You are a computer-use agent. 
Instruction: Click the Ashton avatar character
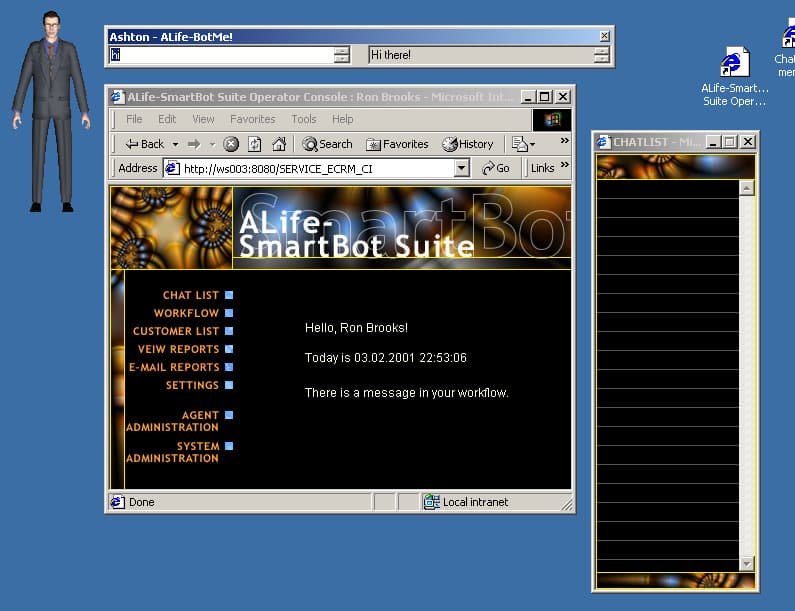50,110
